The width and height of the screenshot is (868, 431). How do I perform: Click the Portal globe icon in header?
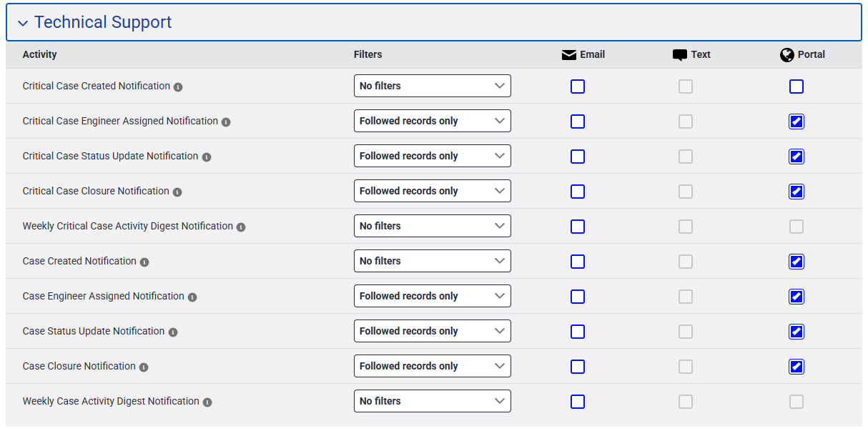coord(787,55)
